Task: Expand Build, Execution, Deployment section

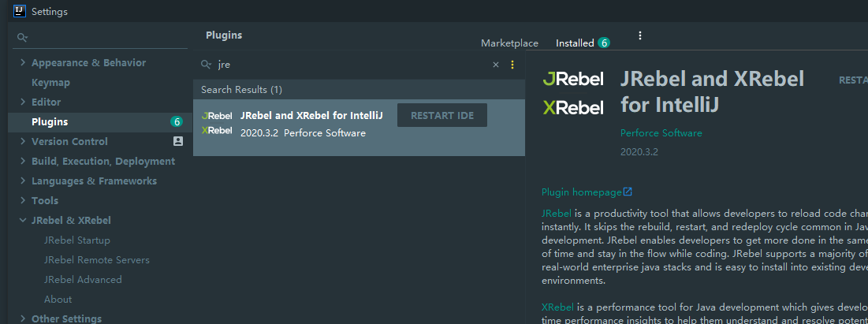Action: tap(23, 161)
